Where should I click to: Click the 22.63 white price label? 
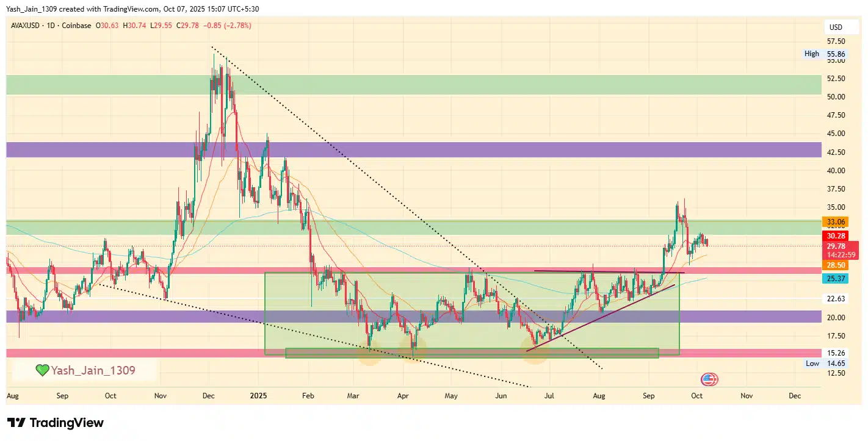[835, 299]
